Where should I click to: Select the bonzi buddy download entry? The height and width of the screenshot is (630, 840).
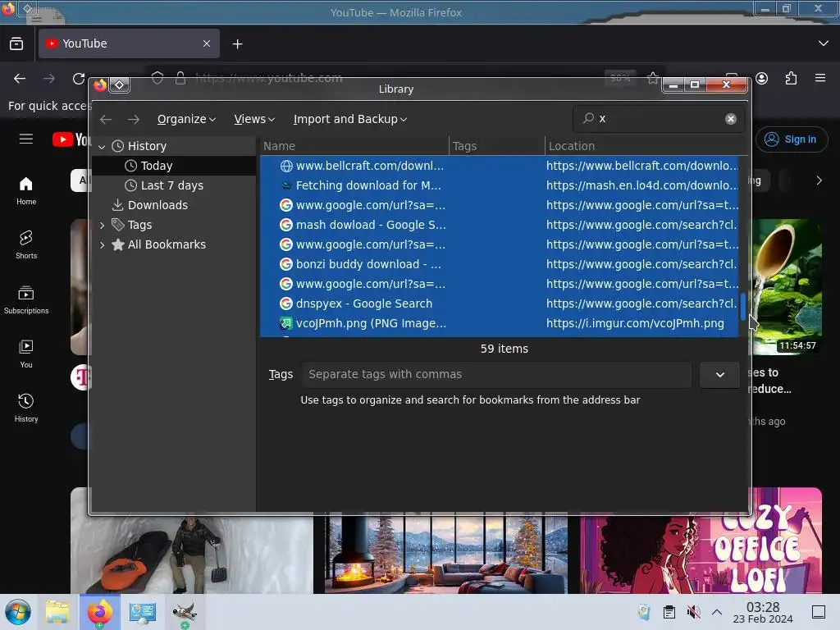click(x=500, y=264)
